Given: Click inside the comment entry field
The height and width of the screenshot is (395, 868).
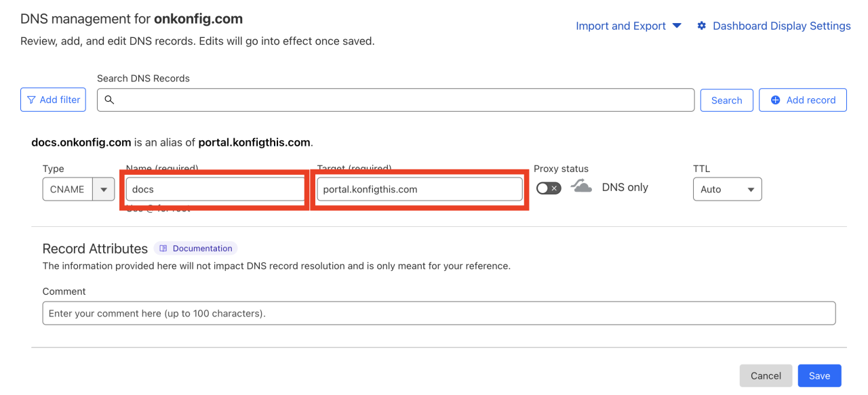Looking at the screenshot, I should pos(439,313).
